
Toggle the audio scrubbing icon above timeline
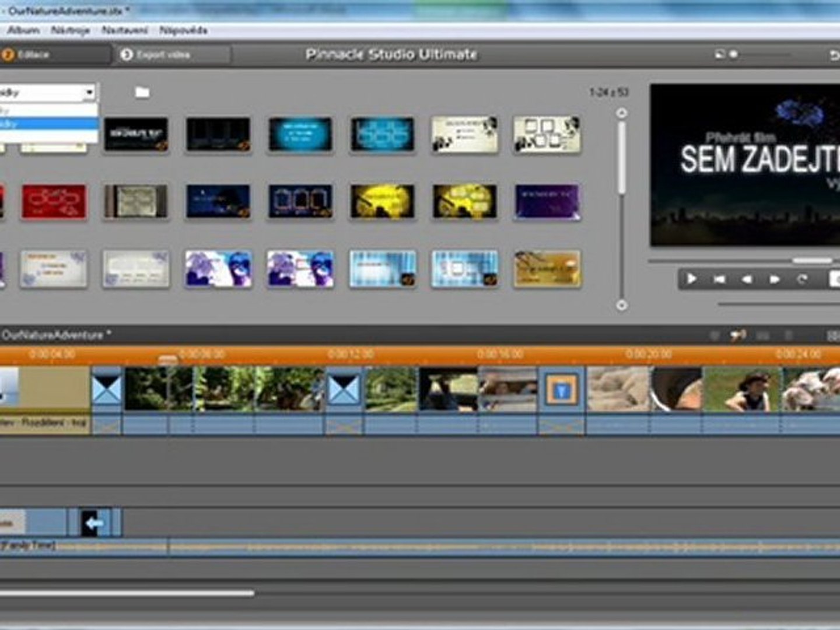[x=738, y=335]
